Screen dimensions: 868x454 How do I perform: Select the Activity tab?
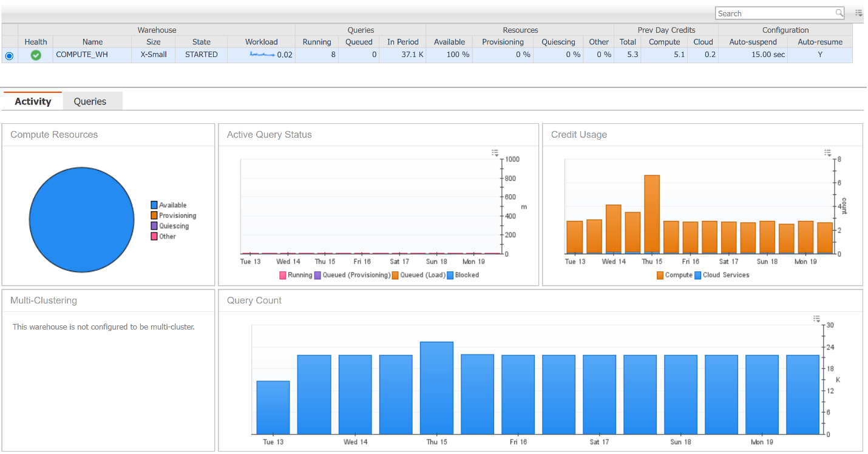33,101
